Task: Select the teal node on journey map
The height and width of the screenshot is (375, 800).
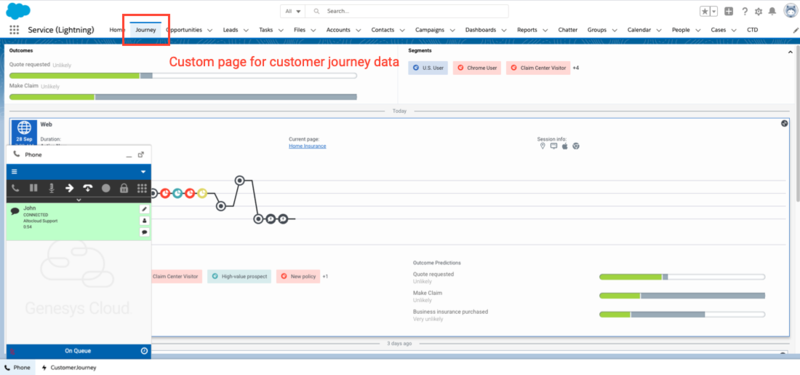Action: [x=177, y=193]
